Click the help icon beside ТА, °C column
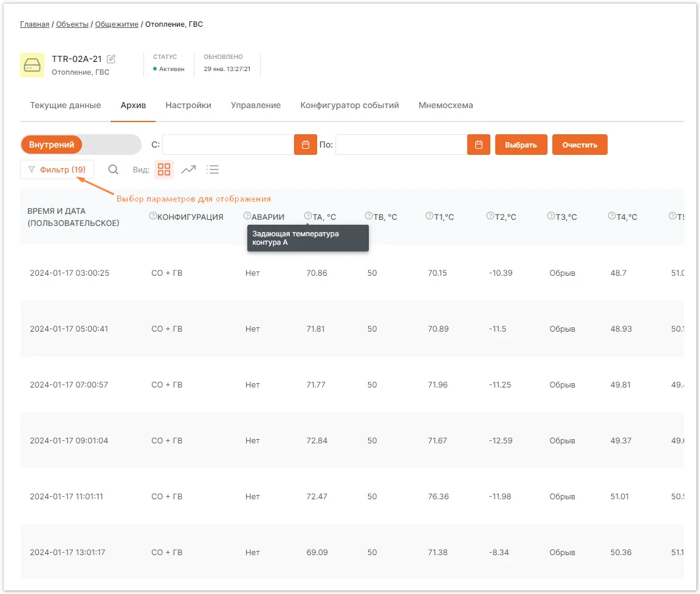Image resolution: width=700 pixels, height=594 pixels. tap(307, 216)
